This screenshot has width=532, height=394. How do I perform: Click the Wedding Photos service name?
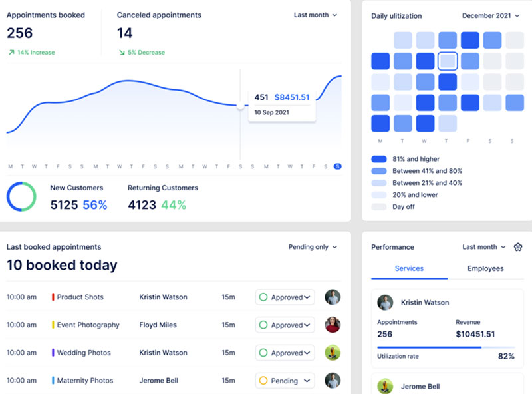84,353
